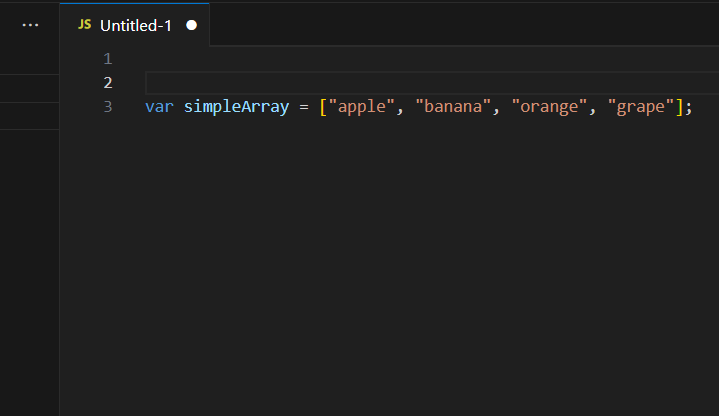The image size is (719, 416).
Task: Click the "grape" string literal
Action: click(641, 107)
